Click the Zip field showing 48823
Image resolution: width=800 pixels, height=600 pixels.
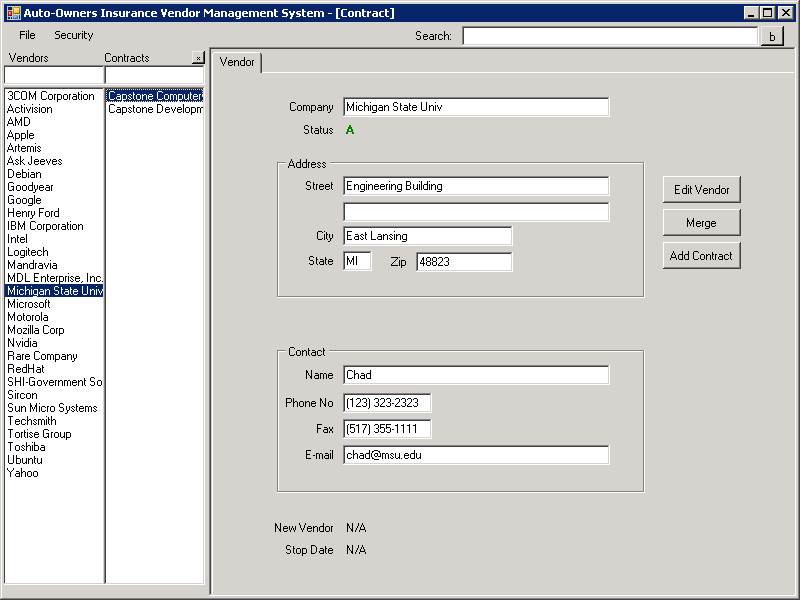coord(464,262)
